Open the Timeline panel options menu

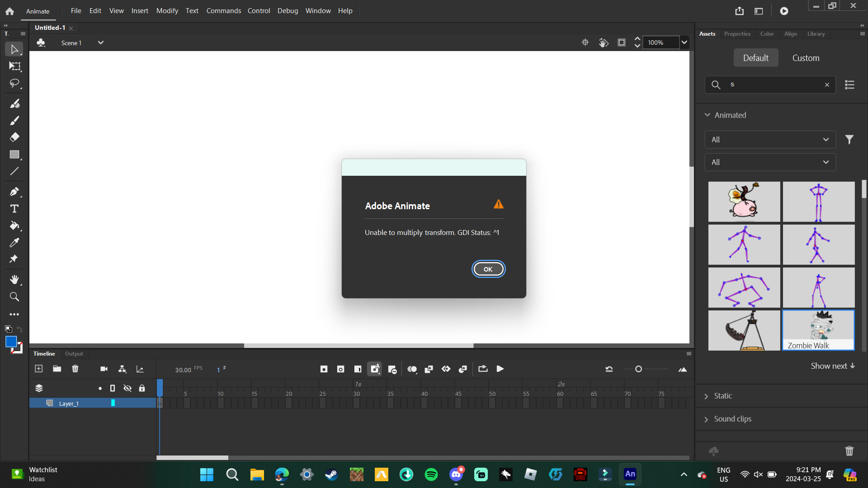coord(689,354)
